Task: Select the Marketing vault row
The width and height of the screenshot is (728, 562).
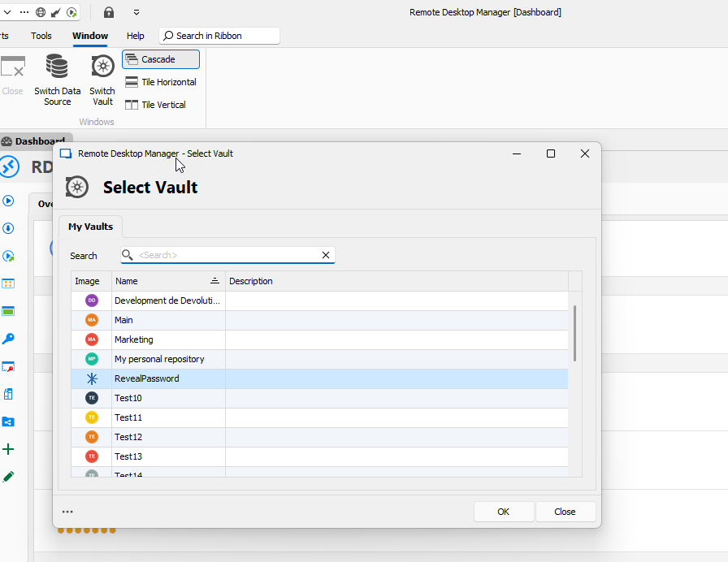Action: point(319,339)
